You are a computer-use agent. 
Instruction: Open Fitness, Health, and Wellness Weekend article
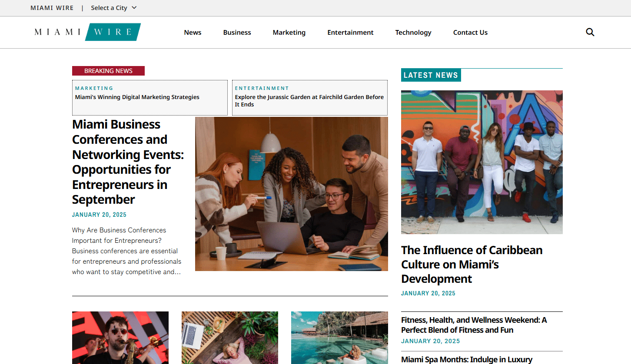click(474, 325)
